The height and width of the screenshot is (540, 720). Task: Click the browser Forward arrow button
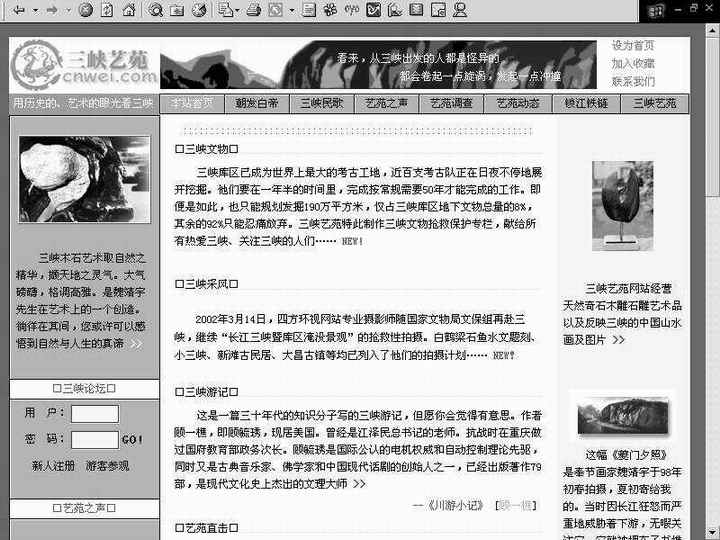(52, 10)
